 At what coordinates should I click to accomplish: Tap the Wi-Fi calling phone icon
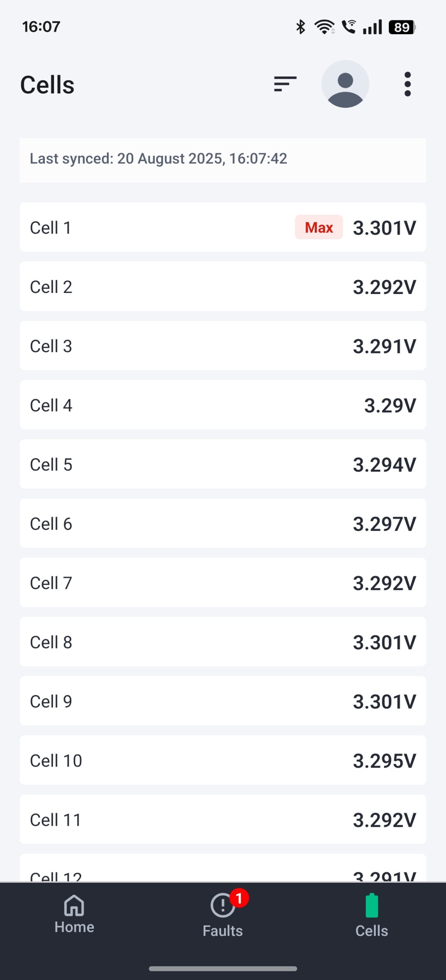pyautogui.click(x=349, y=27)
